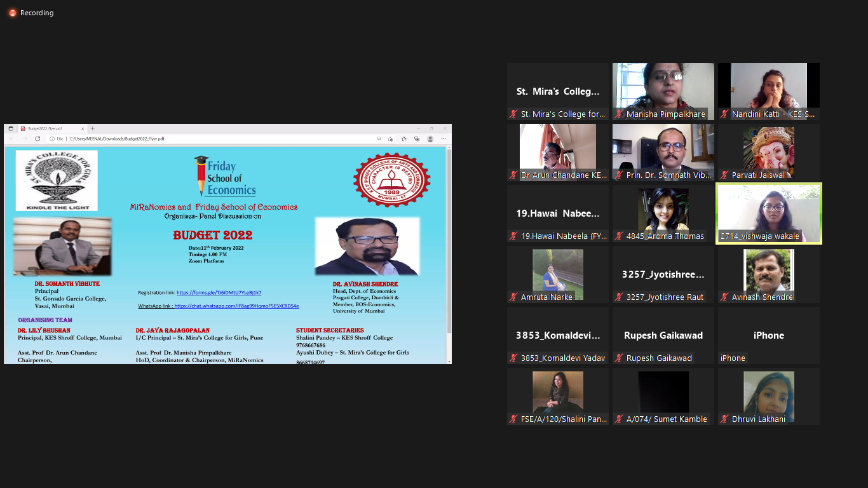
Task: Open the Favorites list icon
Action: coord(403,139)
